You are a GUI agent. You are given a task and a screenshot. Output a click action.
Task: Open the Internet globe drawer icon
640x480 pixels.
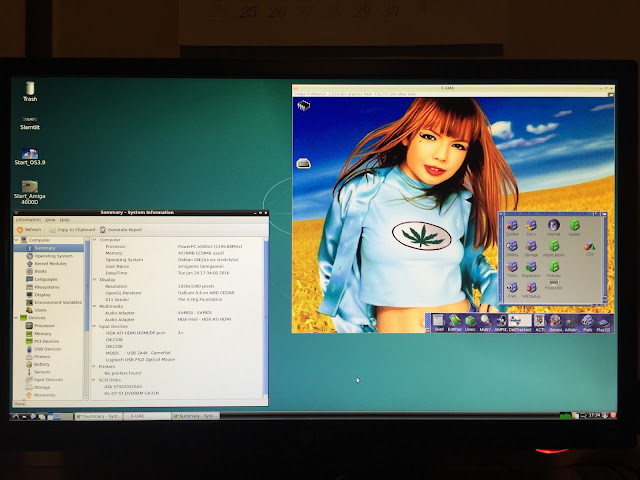(x=553, y=226)
